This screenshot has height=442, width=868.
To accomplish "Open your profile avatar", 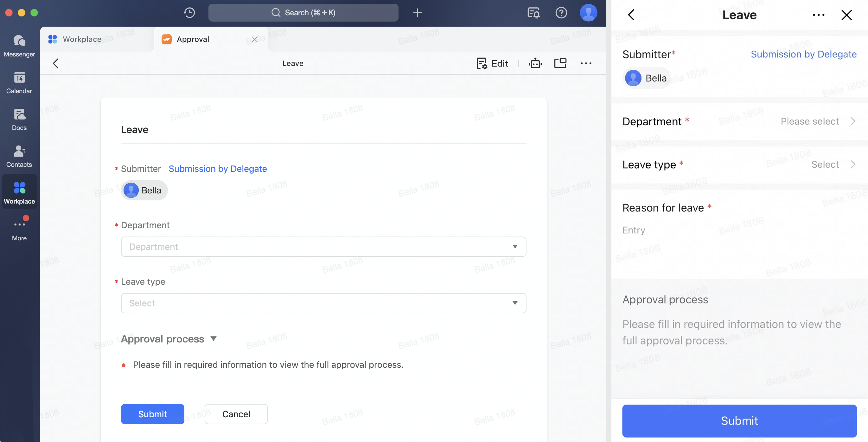I will [x=588, y=12].
